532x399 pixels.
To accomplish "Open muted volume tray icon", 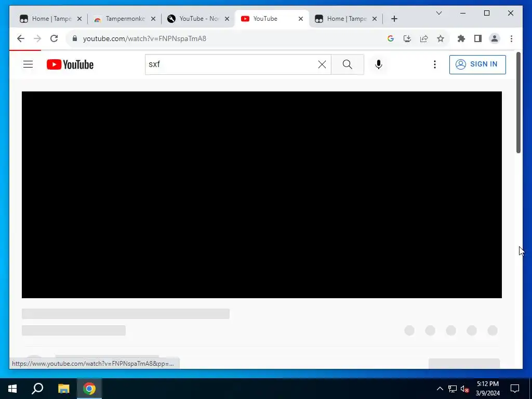I will point(465,389).
